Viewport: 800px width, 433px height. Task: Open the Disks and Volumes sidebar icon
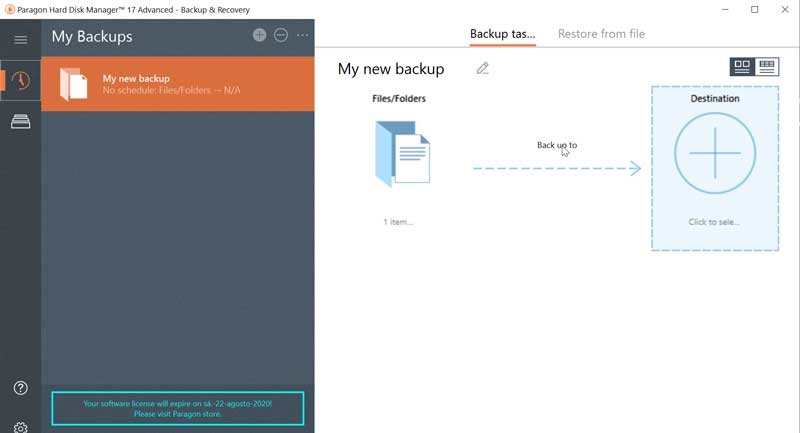click(x=20, y=121)
